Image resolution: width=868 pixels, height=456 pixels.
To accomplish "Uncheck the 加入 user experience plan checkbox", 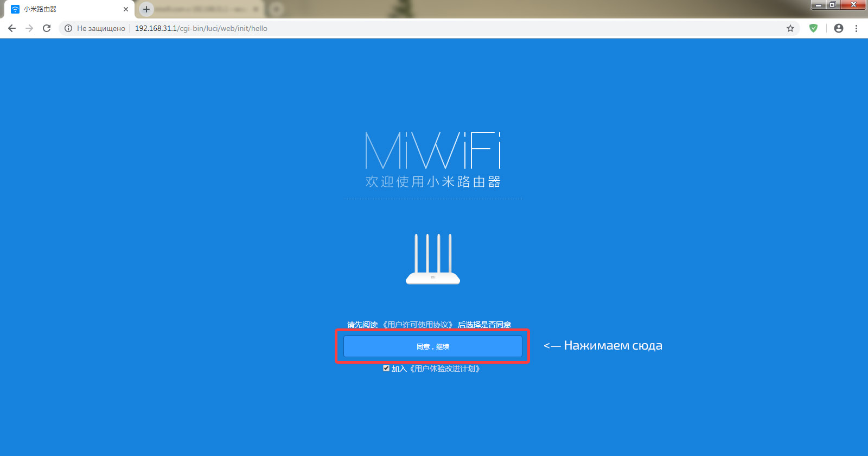I will 386,368.
